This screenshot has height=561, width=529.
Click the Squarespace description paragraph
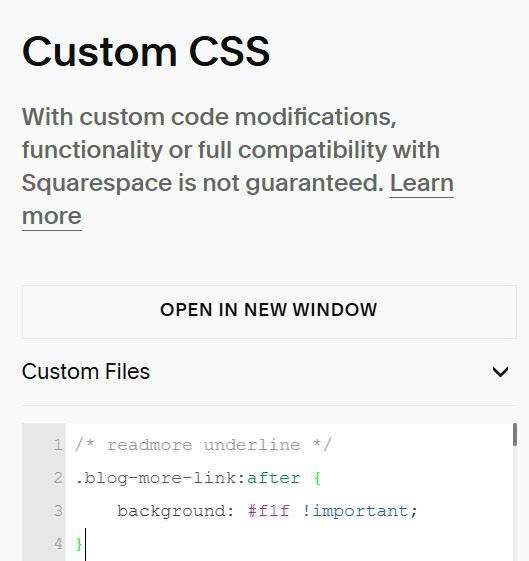tap(238, 167)
